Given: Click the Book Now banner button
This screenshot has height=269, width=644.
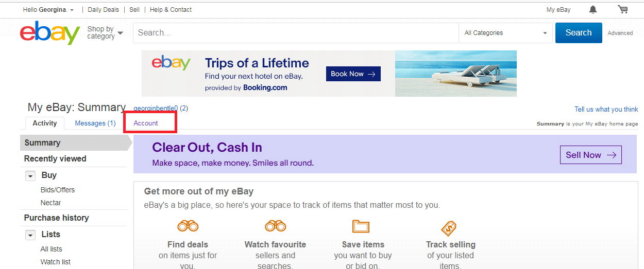Looking at the screenshot, I should coord(353,74).
